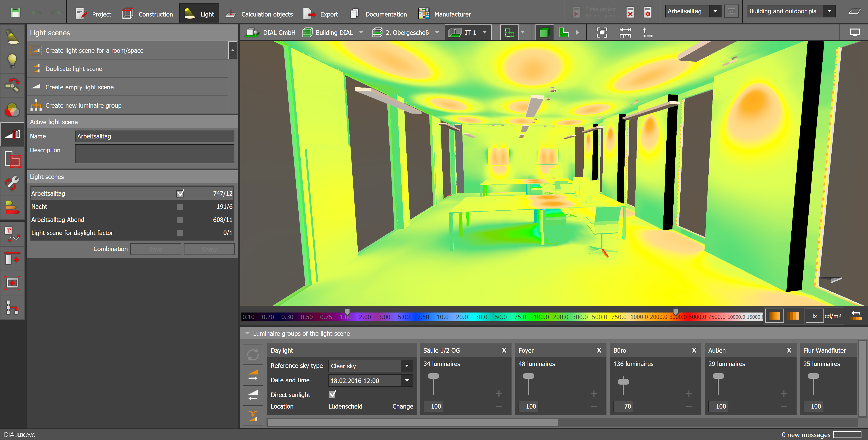
Task: Click the 3D view green cube icon
Action: pyautogui.click(x=544, y=33)
